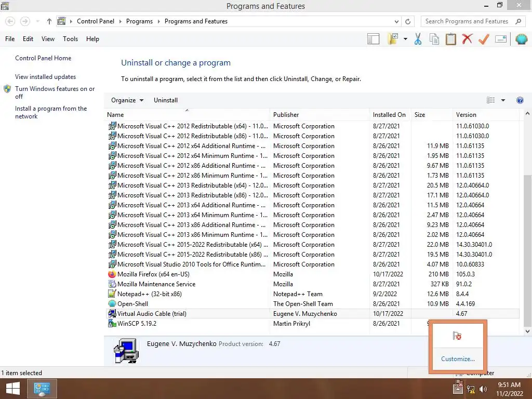Screen dimensions: 532x399
Task: Open the view options dropdown arrow
Action: pyautogui.click(x=503, y=100)
